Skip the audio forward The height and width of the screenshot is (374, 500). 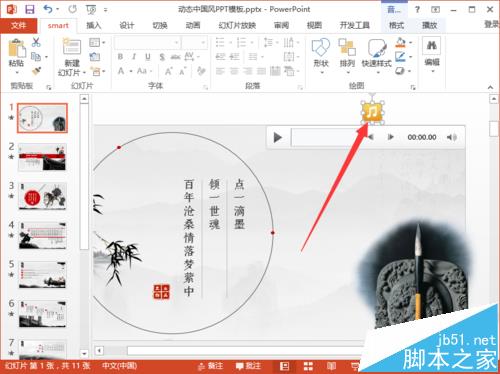click(x=390, y=137)
